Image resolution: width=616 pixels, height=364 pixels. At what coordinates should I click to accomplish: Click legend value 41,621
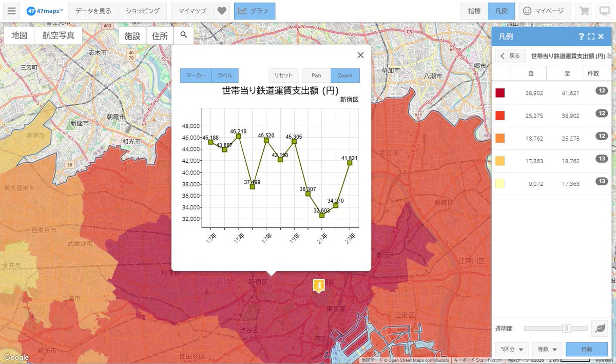coord(570,93)
